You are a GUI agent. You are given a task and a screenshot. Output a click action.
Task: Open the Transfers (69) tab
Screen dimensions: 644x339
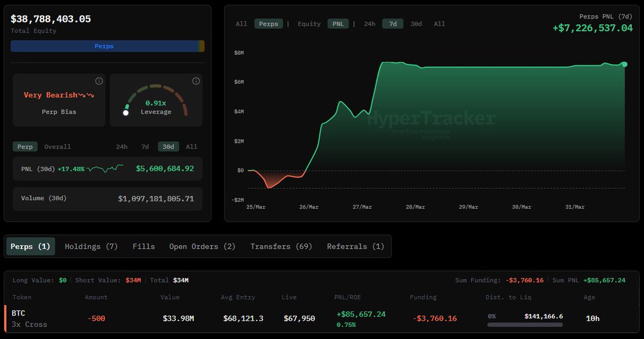[281, 246]
